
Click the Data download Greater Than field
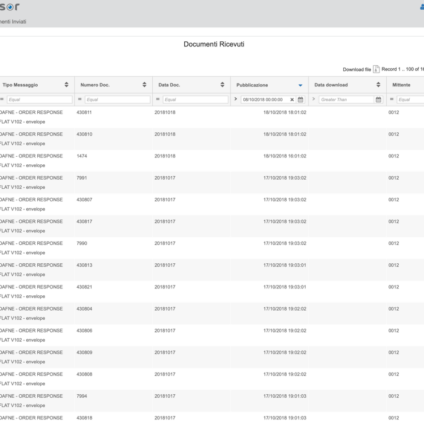[x=347, y=100]
